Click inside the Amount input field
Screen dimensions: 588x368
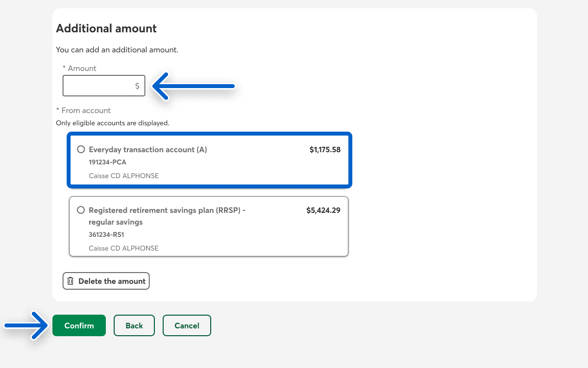pos(98,86)
